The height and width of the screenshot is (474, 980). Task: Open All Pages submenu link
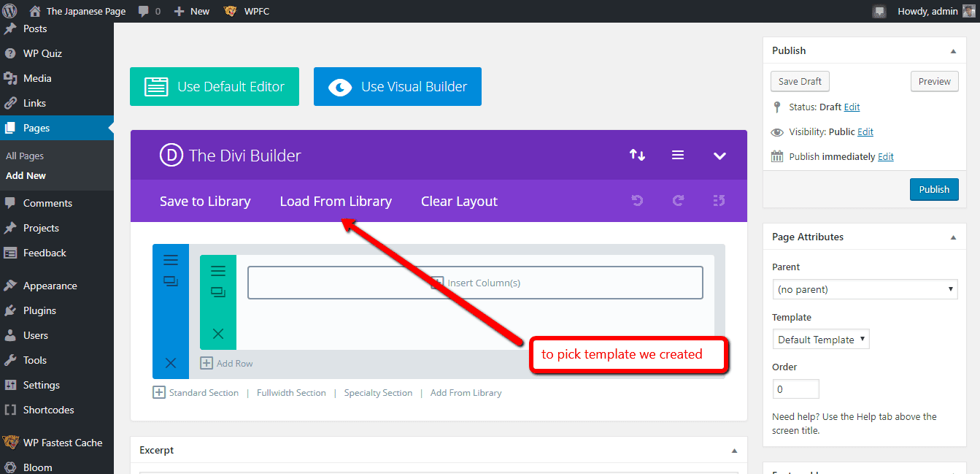click(25, 156)
